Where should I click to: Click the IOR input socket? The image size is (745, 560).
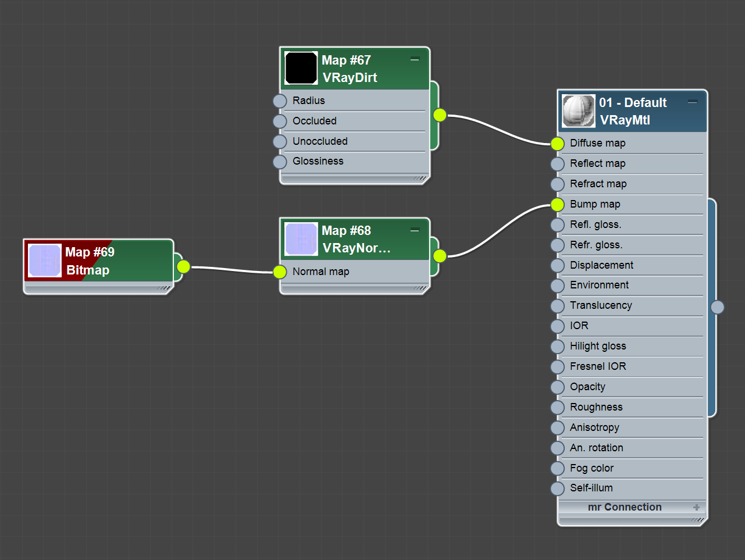557,326
